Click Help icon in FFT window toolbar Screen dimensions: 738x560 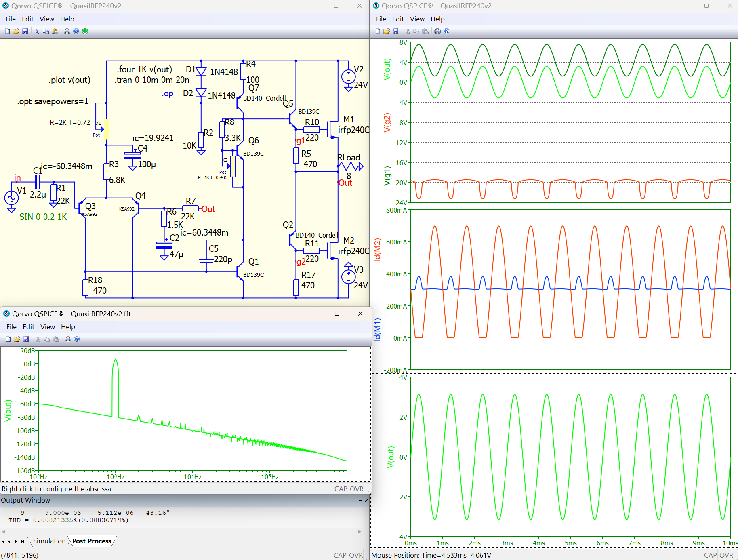point(77,339)
